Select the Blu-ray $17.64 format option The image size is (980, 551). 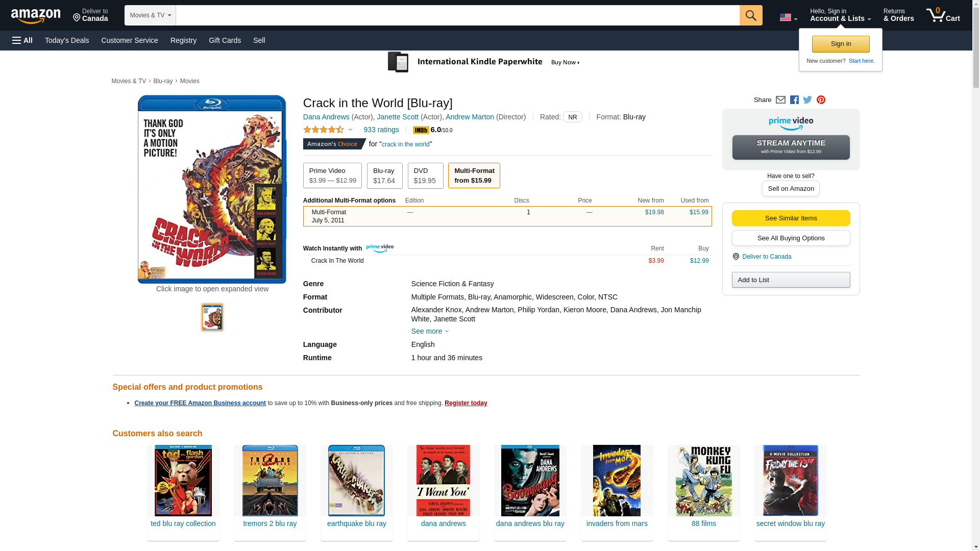tap(384, 176)
